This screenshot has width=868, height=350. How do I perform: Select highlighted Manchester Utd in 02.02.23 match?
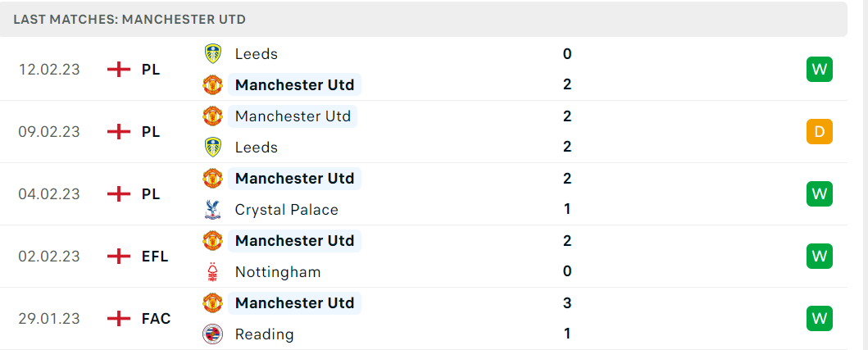(294, 241)
